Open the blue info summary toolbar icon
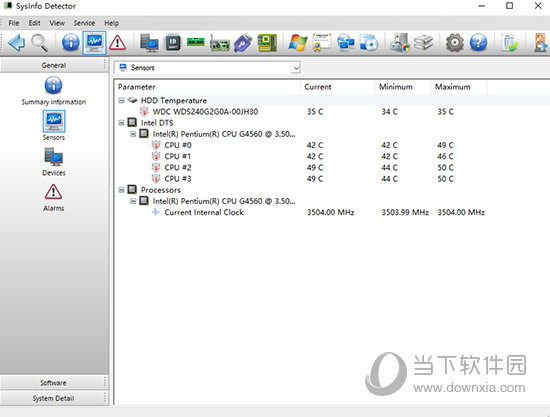The image size is (550, 417). point(71,43)
